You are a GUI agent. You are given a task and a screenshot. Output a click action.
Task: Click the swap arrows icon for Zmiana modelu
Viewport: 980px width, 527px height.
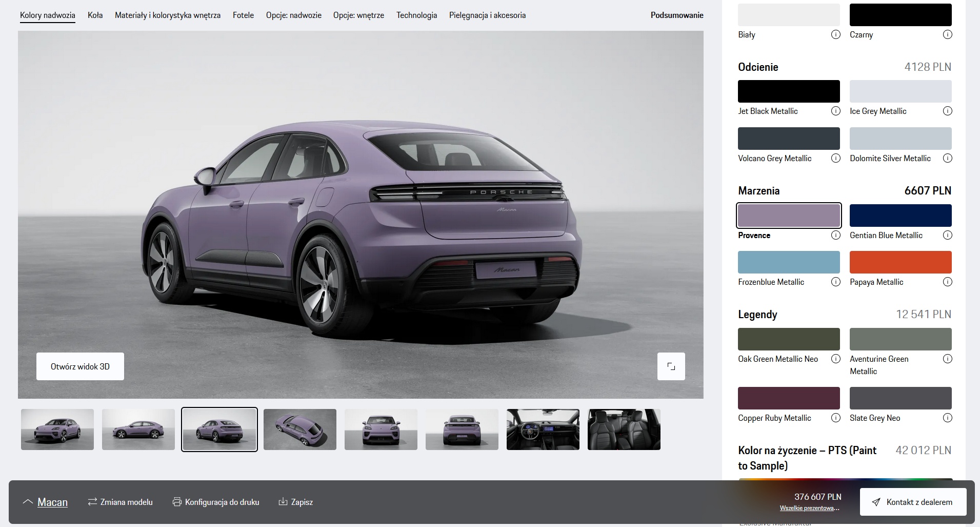92,502
